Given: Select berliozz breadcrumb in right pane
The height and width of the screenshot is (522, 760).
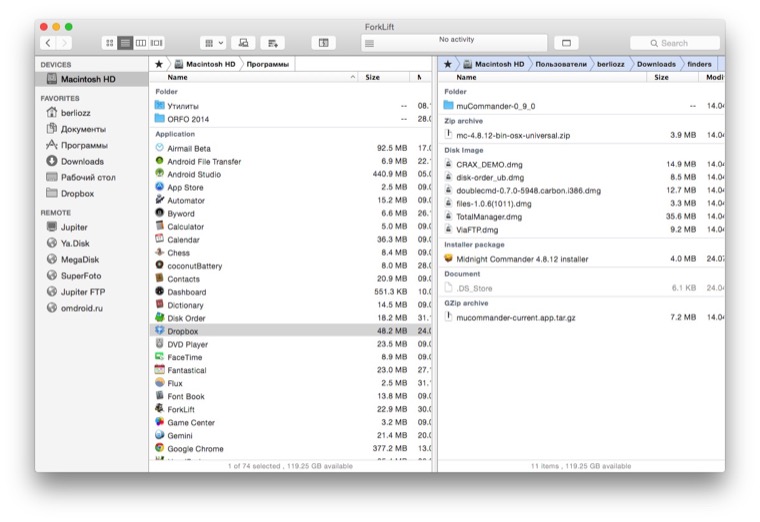Looking at the screenshot, I should click(611, 64).
